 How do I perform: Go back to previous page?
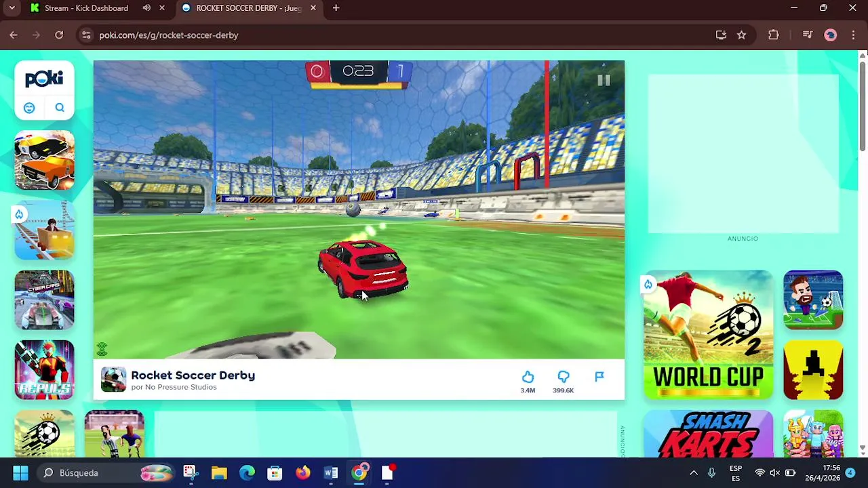pos(14,35)
